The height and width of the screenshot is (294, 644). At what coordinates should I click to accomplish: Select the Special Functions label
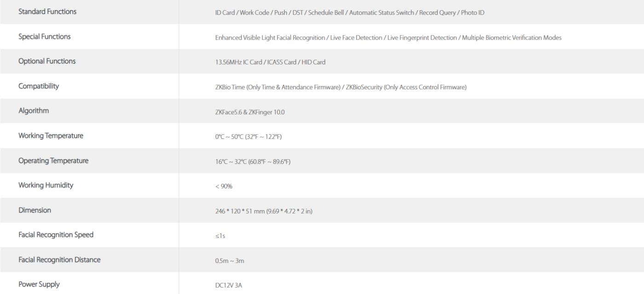point(45,37)
